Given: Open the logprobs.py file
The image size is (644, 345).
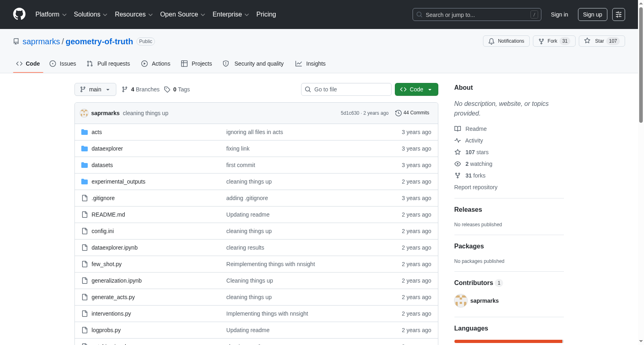Looking at the screenshot, I should [106, 330].
